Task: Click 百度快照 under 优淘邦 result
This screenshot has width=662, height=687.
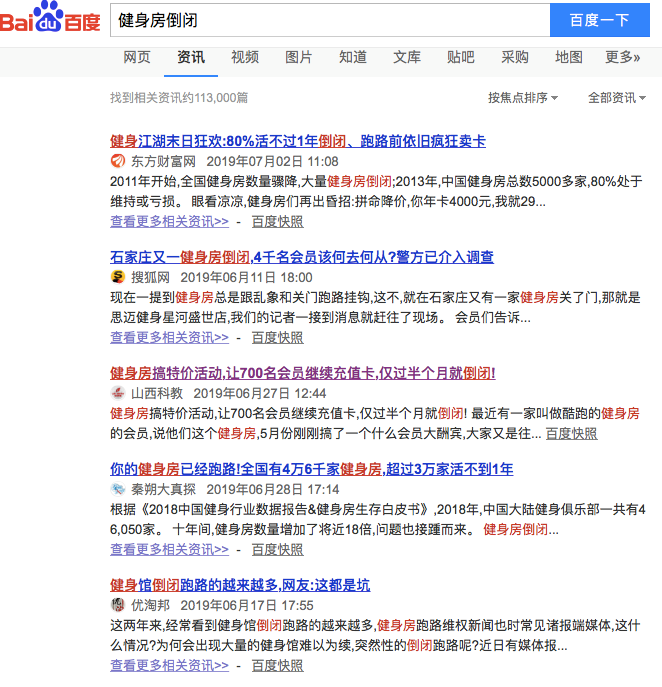Action: pos(277,665)
